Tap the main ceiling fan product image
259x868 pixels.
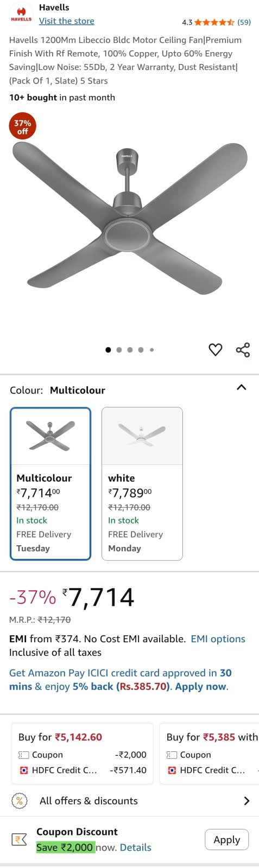(x=129, y=220)
